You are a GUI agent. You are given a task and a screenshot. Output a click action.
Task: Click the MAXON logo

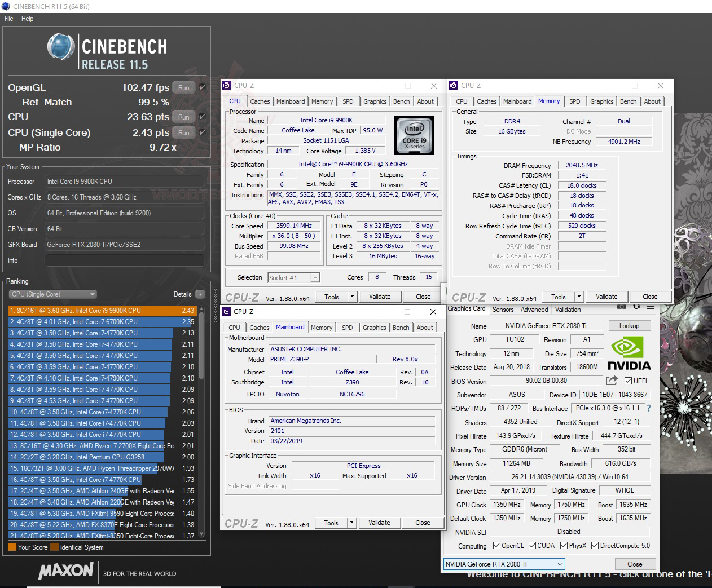65,571
